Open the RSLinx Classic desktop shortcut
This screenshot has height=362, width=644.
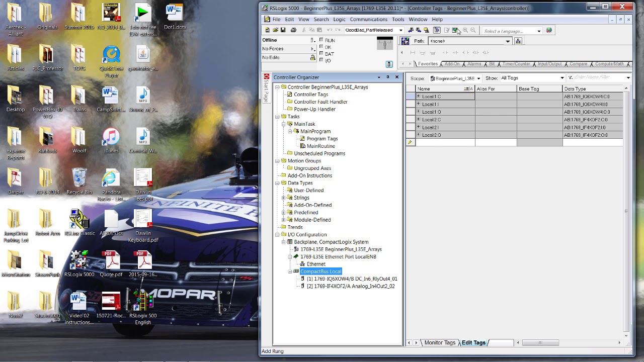tap(79, 223)
